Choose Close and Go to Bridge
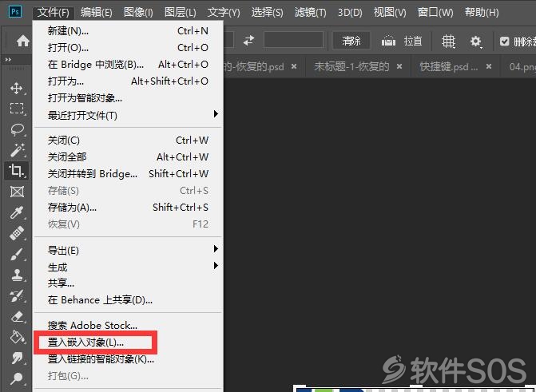The width and height of the screenshot is (536, 392). 128,173
